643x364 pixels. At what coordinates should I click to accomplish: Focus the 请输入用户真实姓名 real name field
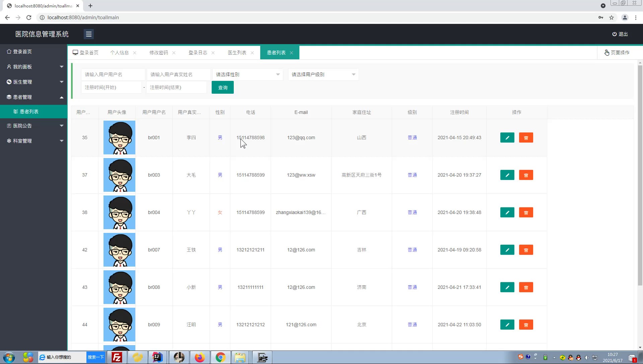coord(178,75)
